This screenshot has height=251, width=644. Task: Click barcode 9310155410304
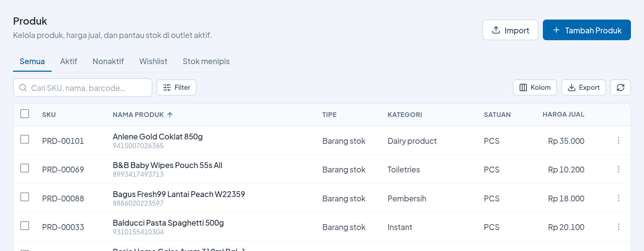tap(138, 232)
